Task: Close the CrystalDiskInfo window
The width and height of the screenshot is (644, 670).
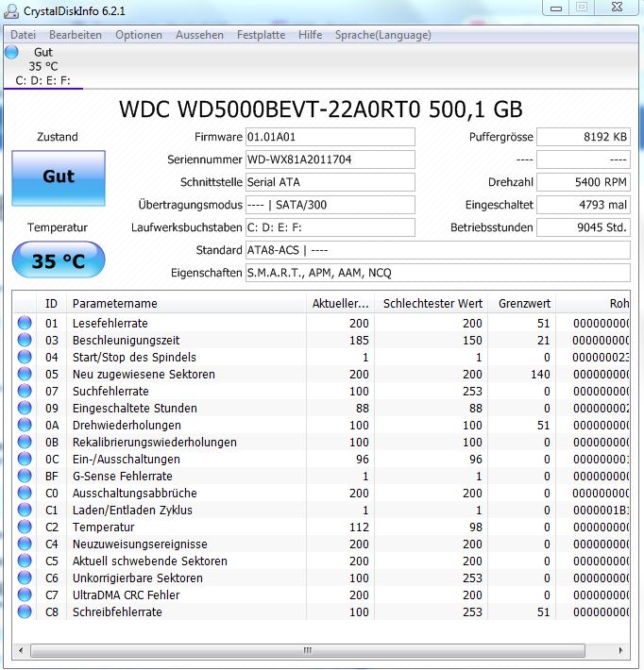Action: point(617,8)
